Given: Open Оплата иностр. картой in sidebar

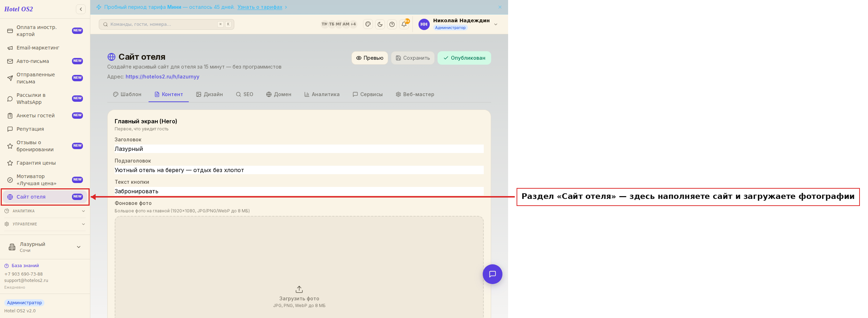Looking at the screenshot, I should point(45,31).
